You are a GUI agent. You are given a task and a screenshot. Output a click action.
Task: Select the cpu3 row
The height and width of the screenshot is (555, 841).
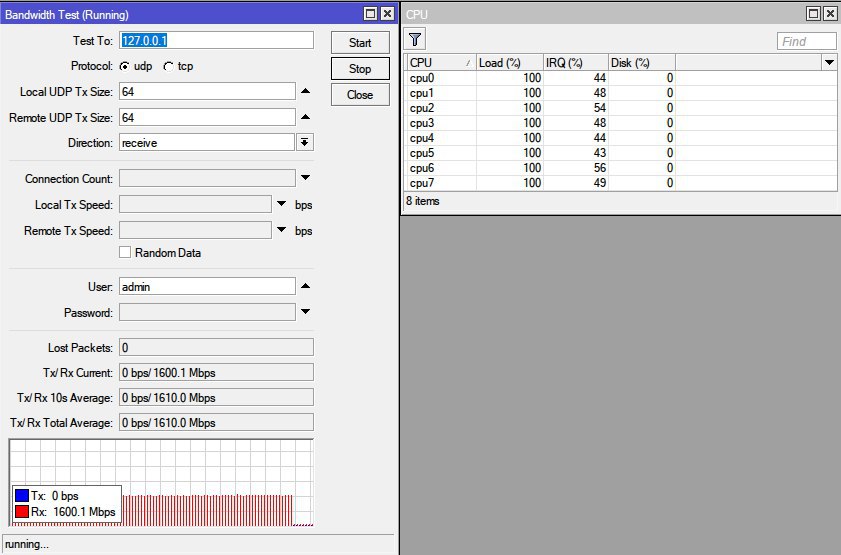620,123
